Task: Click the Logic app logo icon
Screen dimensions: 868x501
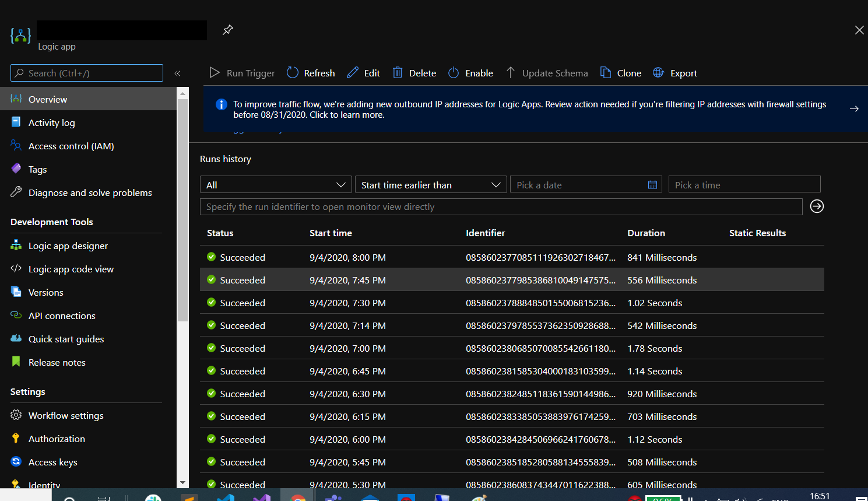Action: 21,36
